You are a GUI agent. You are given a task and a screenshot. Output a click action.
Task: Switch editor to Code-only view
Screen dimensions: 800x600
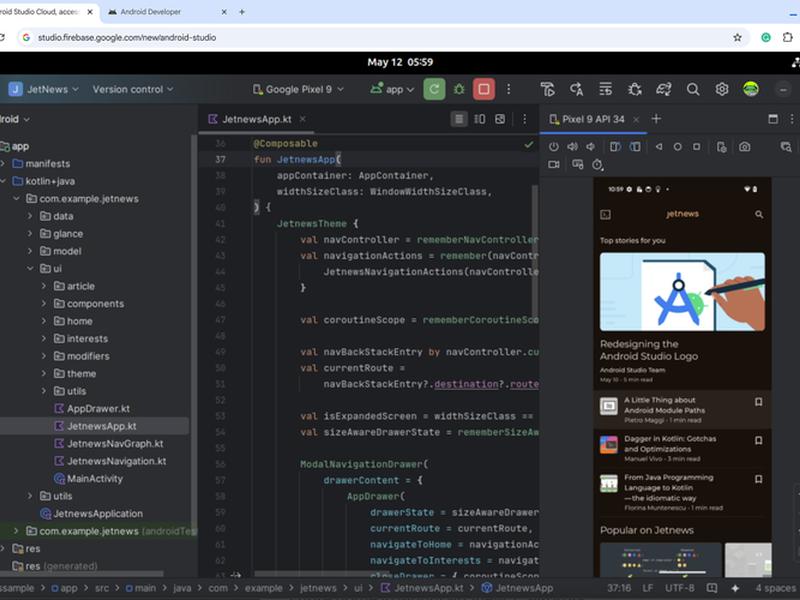click(459, 119)
